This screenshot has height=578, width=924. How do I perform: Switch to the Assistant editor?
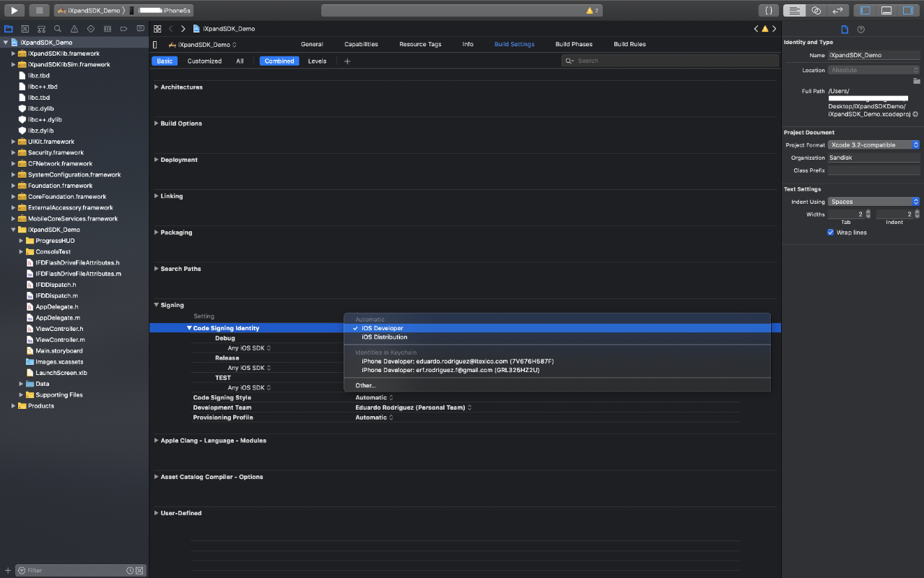click(x=816, y=10)
